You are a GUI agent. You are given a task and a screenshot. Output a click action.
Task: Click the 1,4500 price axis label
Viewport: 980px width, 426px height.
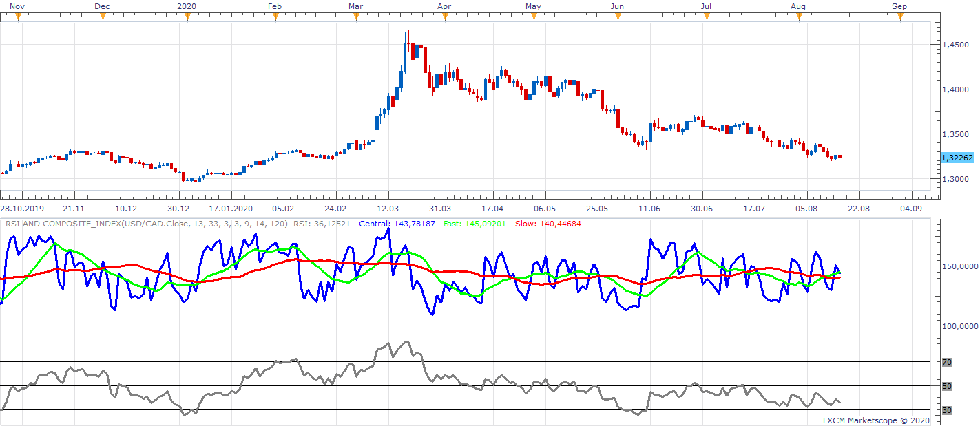tap(955, 45)
